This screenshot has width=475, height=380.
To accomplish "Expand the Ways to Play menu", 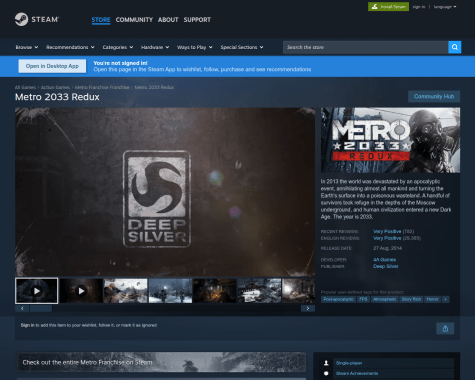I will pyautogui.click(x=194, y=47).
